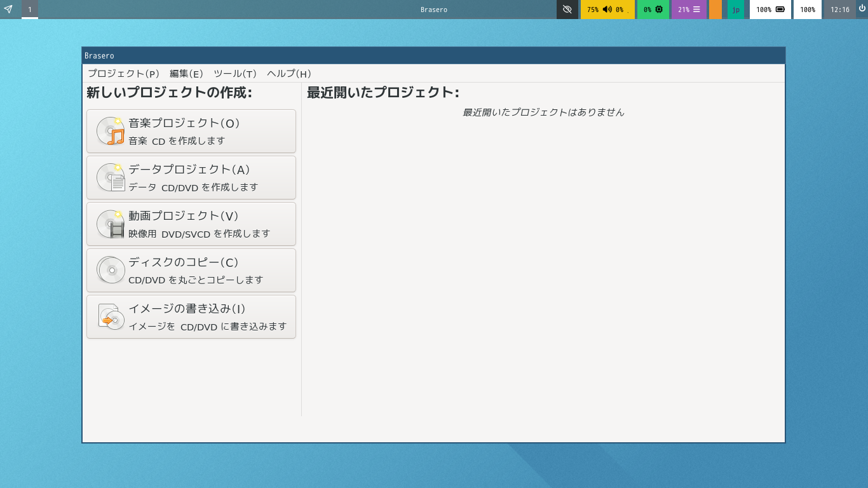Click the orange block in status bar
The width and height of the screenshot is (868, 488).
715,10
